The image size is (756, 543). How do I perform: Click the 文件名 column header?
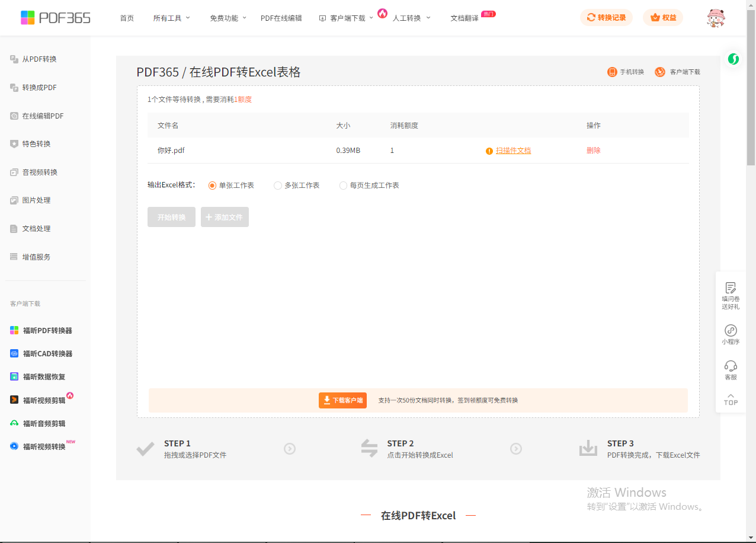[x=168, y=126]
